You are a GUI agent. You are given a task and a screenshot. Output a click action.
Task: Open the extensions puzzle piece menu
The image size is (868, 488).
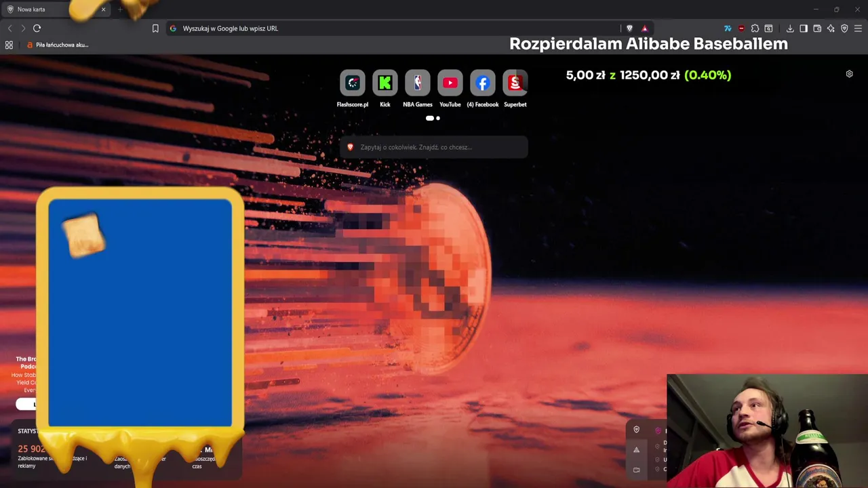point(755,28)
